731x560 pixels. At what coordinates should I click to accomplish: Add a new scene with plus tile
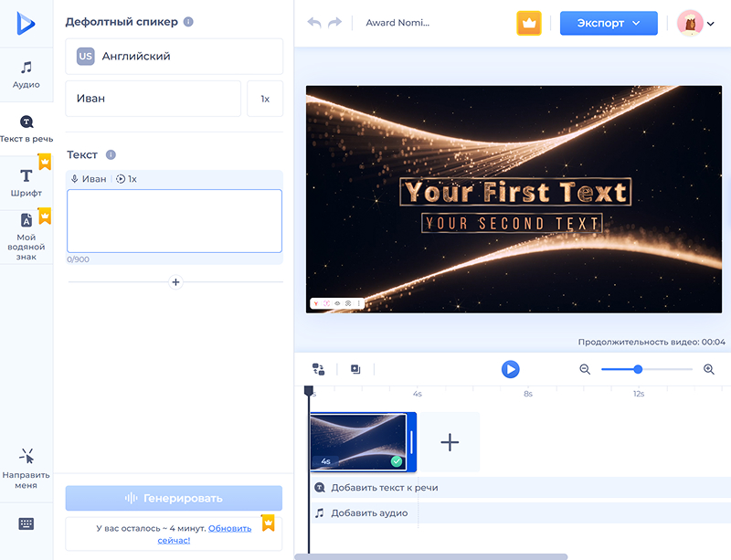(450, 442)
